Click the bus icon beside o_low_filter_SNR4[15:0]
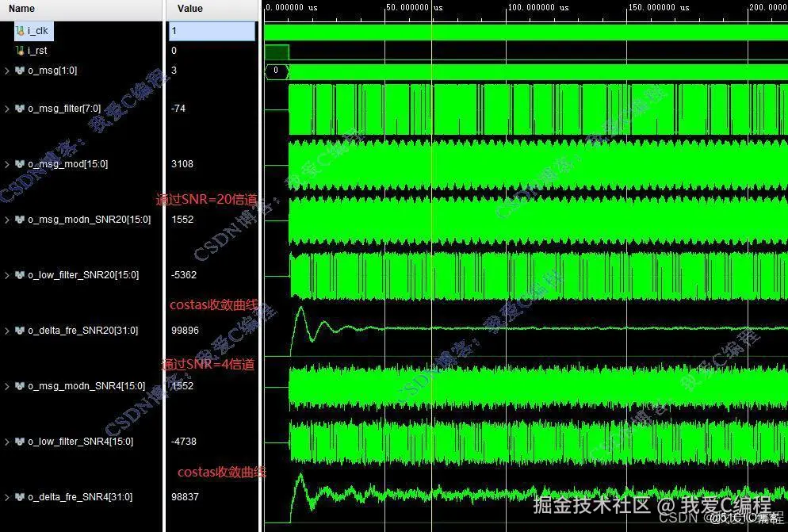 point(20,441)
